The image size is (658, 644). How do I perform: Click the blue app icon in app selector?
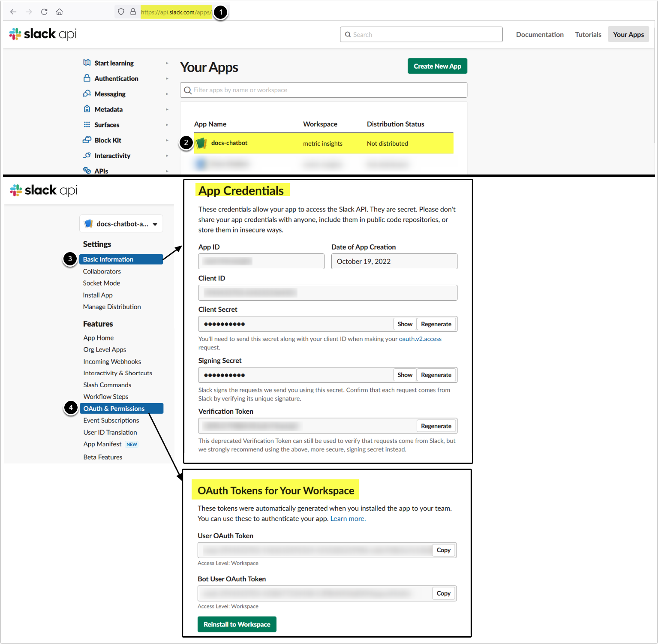(x=89, y=224)
